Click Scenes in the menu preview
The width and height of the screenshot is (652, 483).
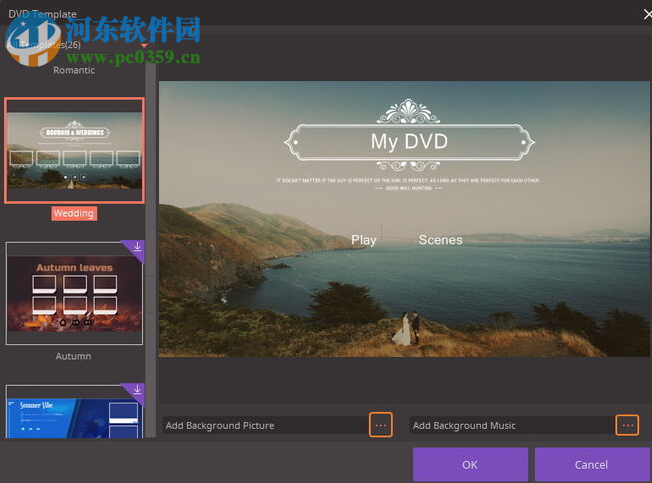click(440, 240)
